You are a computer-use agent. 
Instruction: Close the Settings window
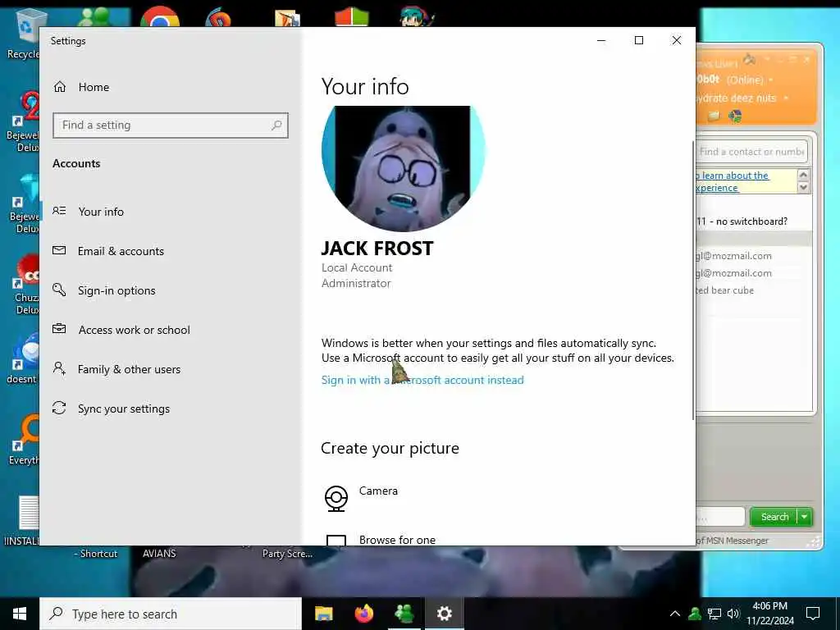click(677, 41)
